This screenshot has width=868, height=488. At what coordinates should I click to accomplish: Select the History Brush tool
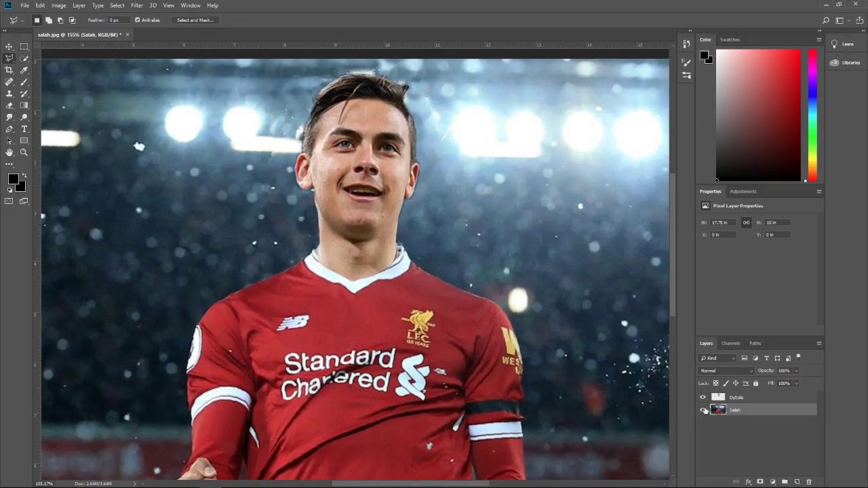click(x=24, y=94)
